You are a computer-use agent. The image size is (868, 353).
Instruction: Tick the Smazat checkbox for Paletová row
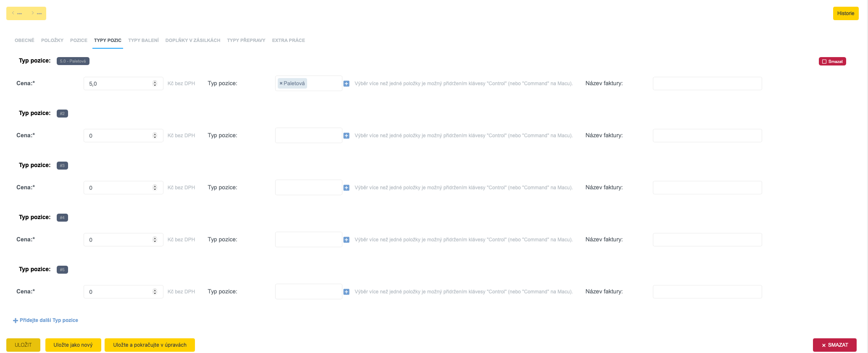click(x=824, y=62)
